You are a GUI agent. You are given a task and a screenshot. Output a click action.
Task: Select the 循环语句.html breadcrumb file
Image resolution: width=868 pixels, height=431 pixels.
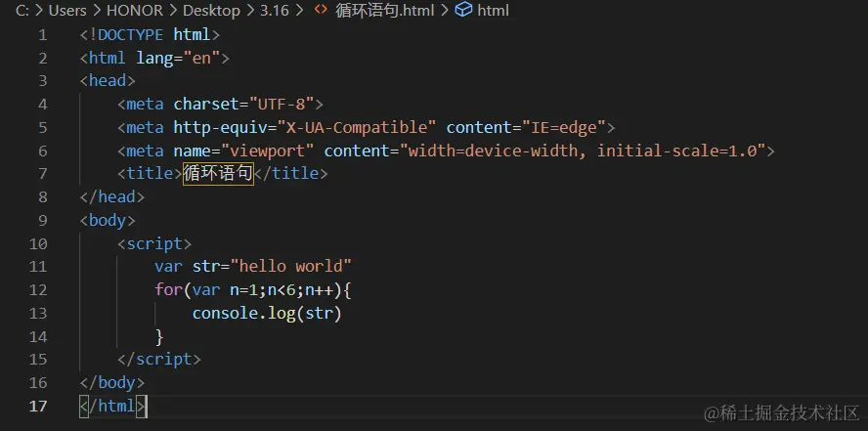pyautogui.click(x=385, y=11)
